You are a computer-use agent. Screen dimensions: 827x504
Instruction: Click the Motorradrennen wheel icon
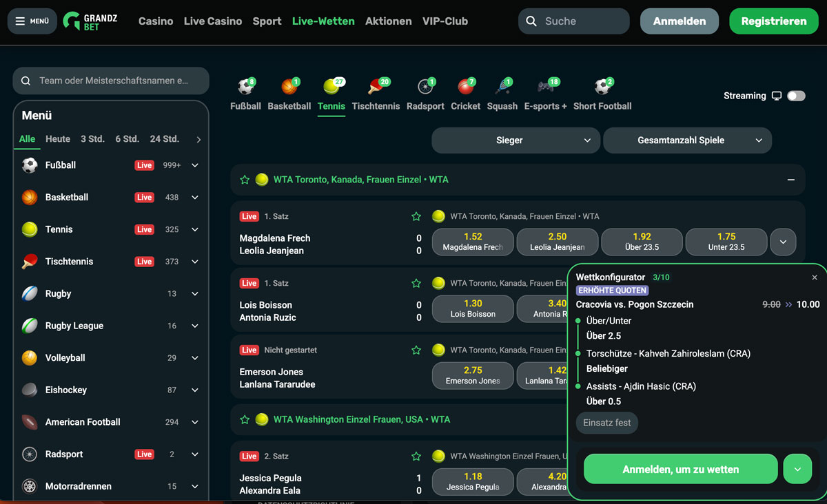pos(30,486)
